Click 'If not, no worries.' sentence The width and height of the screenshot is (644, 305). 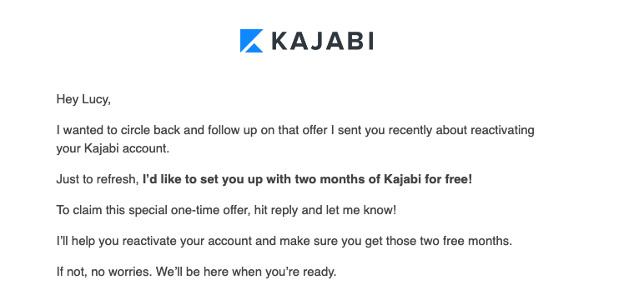tap(104, 272)
